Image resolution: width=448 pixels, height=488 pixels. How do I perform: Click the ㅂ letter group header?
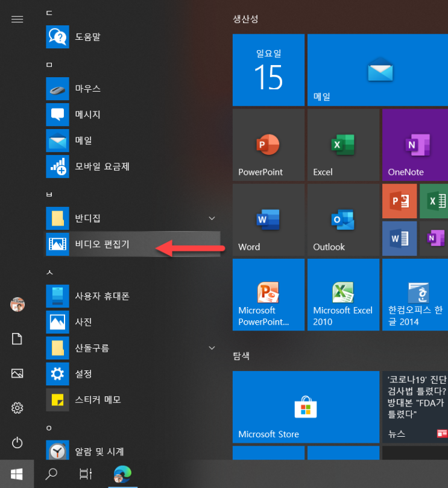coord(49,194)
